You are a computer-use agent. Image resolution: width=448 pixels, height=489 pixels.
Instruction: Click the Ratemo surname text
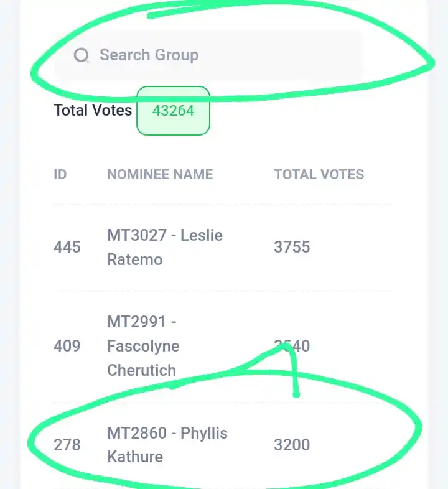click(135, 260)
